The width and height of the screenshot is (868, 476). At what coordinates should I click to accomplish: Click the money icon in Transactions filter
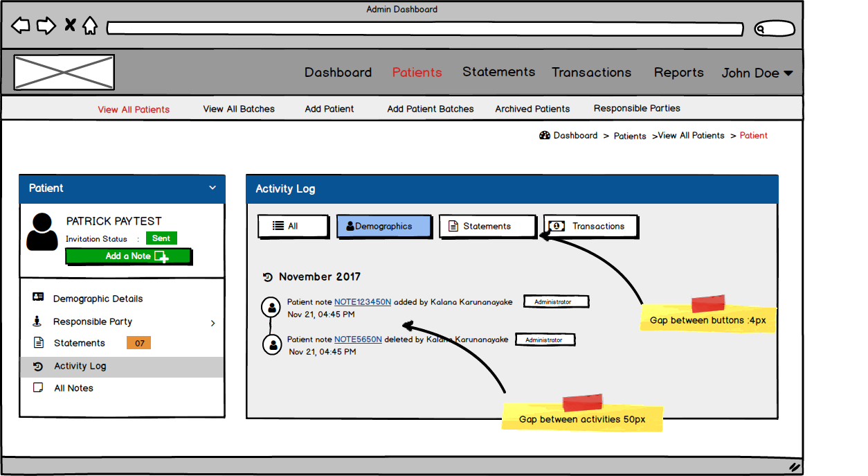click(x=557, y=226)
